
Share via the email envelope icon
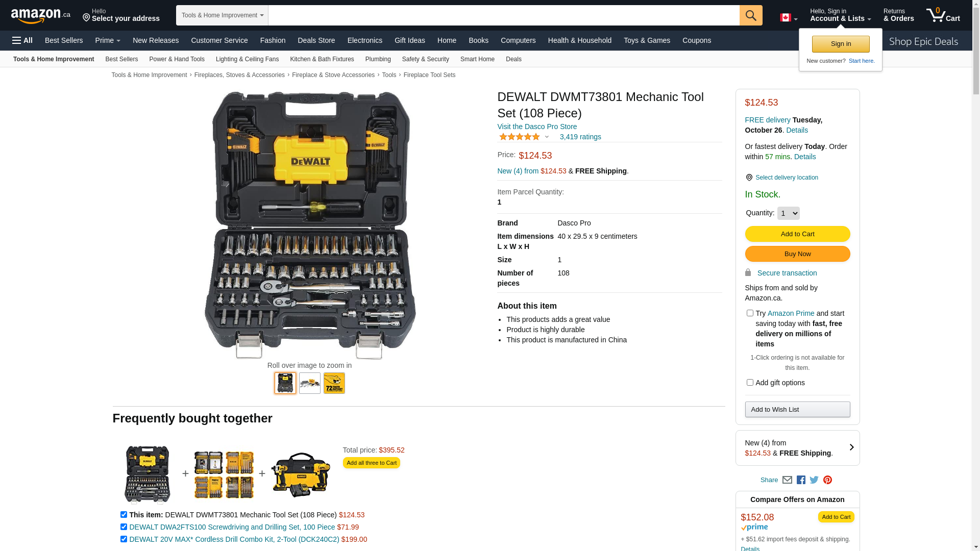point(787,480)
